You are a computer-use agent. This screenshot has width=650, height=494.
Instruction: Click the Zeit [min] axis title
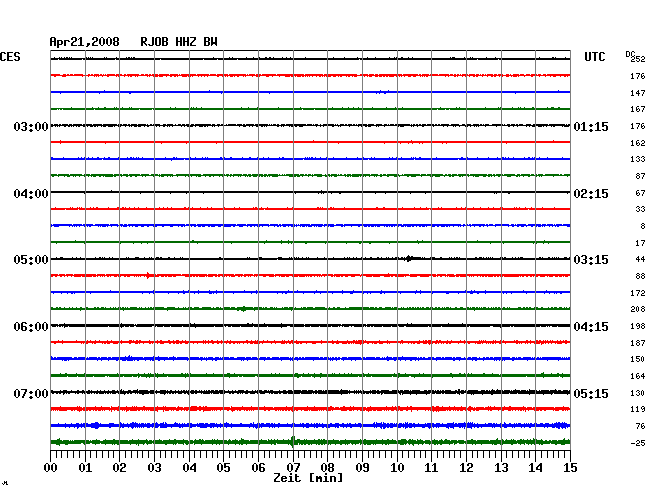[x=308, y=478]
